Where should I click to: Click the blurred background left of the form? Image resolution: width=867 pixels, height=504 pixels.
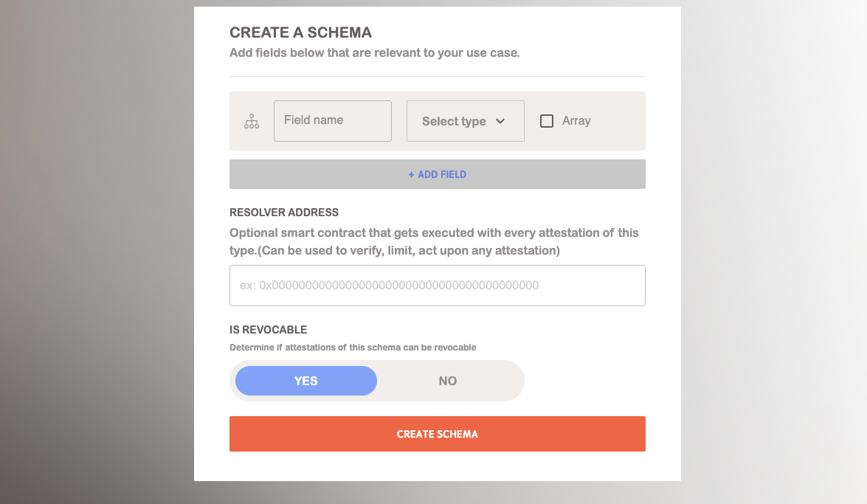96,251
